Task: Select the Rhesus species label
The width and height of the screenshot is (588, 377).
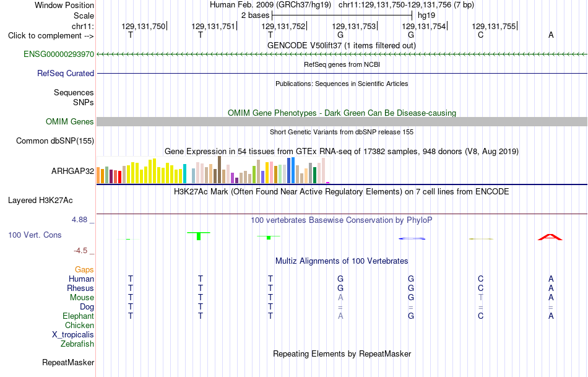Action: (x=80, y=288)
